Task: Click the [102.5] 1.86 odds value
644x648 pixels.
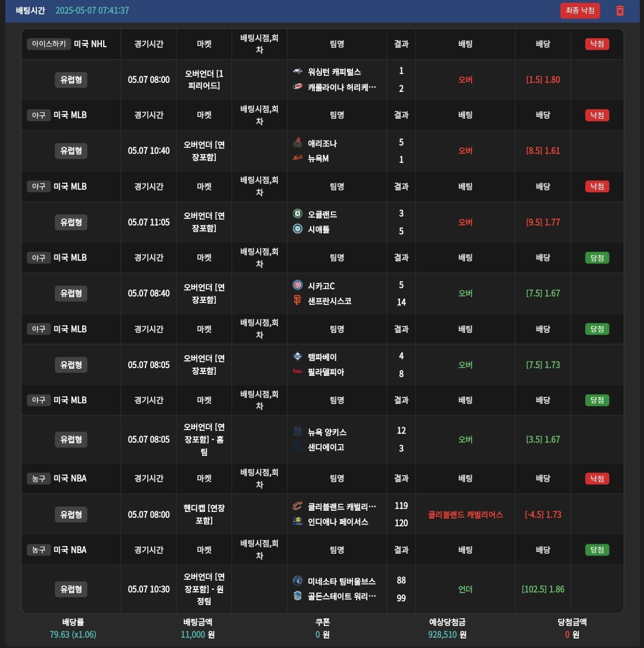Action: click(x=543, y=590)
